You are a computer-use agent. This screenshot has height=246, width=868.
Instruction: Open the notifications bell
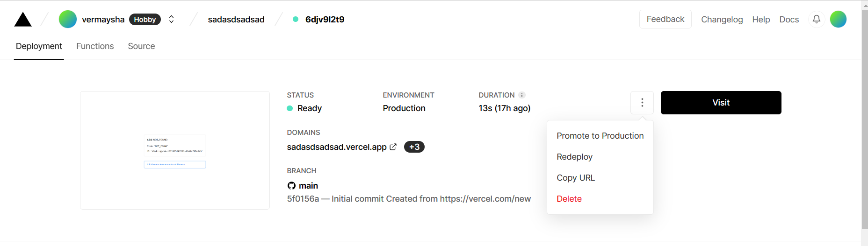817,19
